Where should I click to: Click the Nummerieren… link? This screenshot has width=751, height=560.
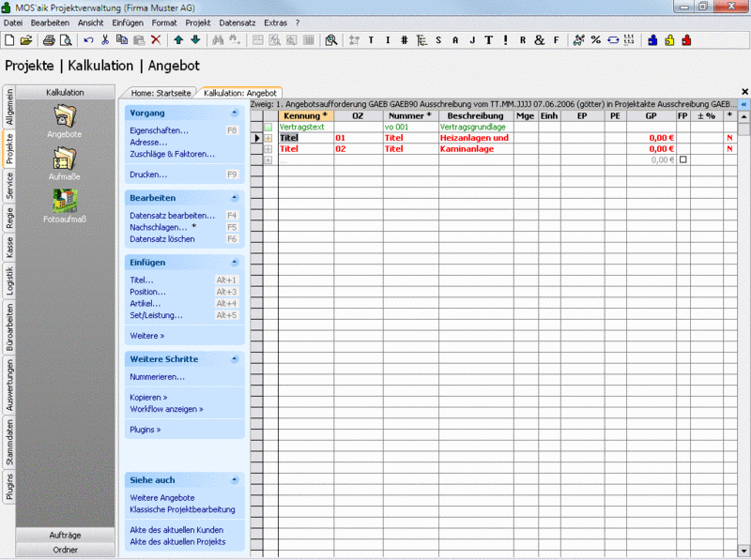click(157, 377)
